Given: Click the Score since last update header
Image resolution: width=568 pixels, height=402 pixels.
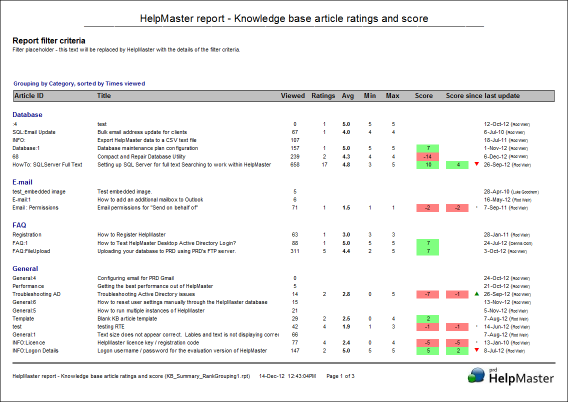Looking at the screenshot, I should tap(483, 96).
